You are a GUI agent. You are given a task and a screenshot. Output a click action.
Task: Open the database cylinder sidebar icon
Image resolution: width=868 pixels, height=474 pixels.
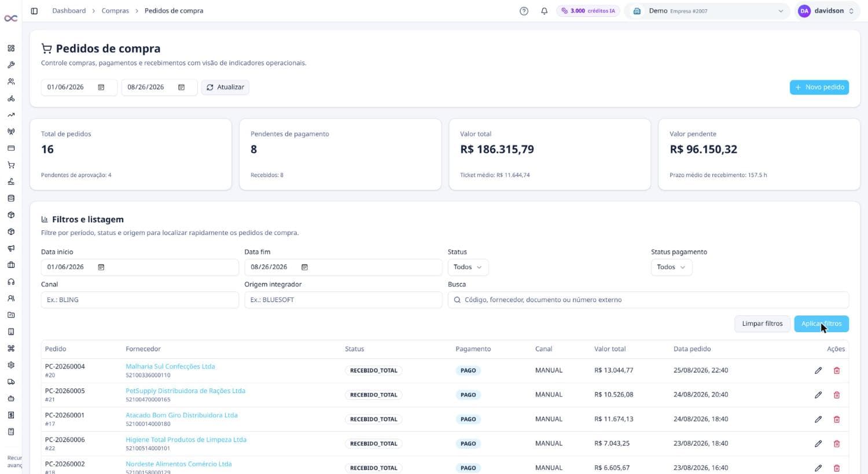[x=11, y=199]
